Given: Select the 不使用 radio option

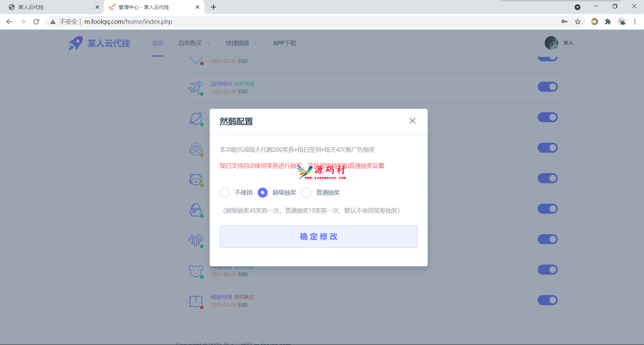Looking at the screenshot, I should (x=225, y=193).
